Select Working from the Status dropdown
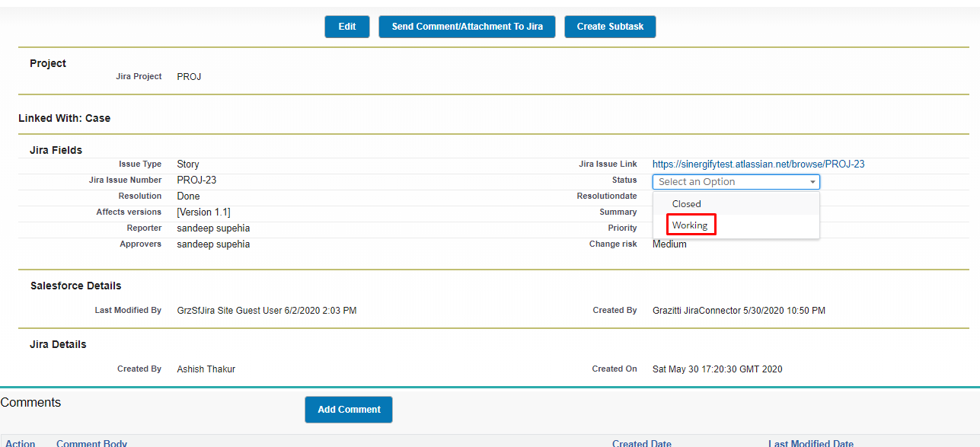Screen dimensions: 980x447 (690, 225)
